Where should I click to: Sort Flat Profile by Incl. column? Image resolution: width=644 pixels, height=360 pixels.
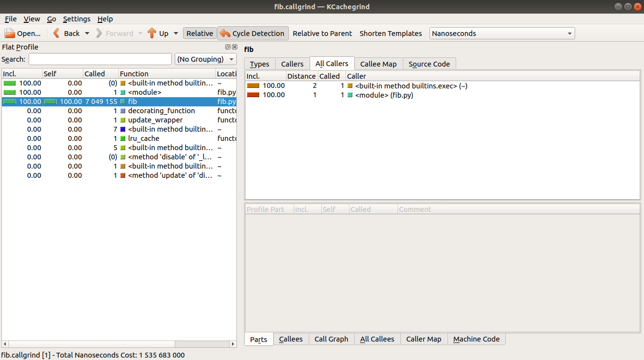click(22, 74)
